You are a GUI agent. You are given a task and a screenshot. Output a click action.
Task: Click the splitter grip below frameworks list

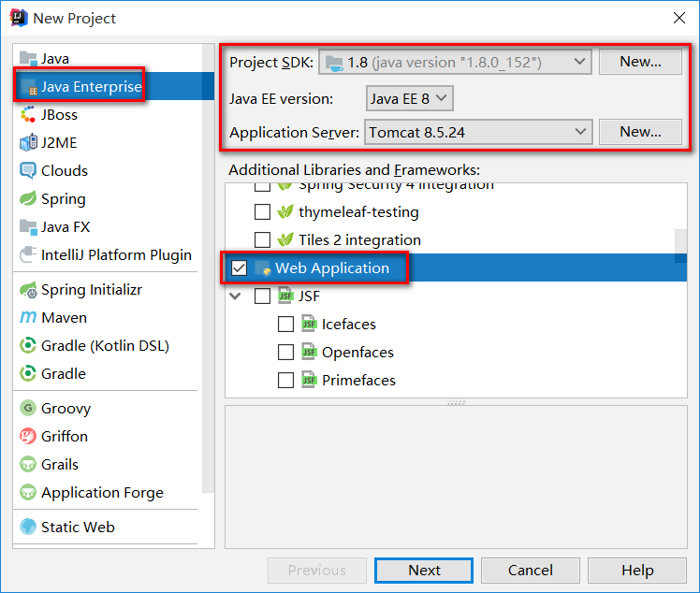[456, 402]
